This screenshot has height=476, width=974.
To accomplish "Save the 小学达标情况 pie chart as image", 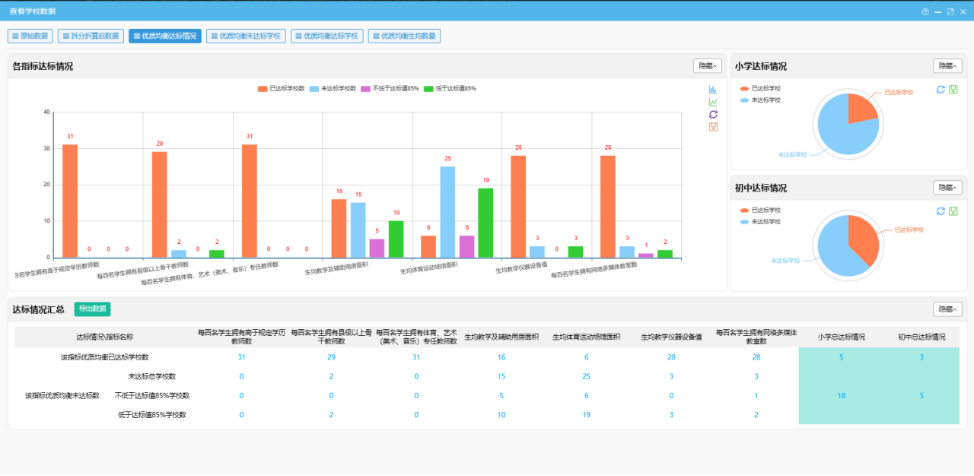I will (x=953, y=89).
